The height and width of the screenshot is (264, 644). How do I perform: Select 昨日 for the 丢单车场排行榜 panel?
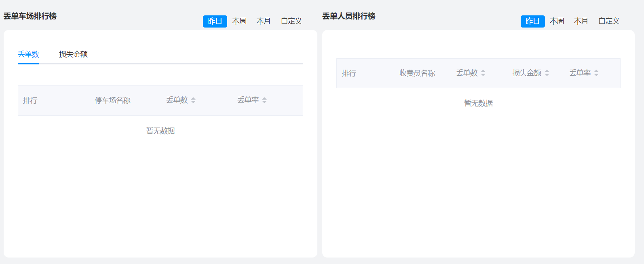[x=215, y=21]
